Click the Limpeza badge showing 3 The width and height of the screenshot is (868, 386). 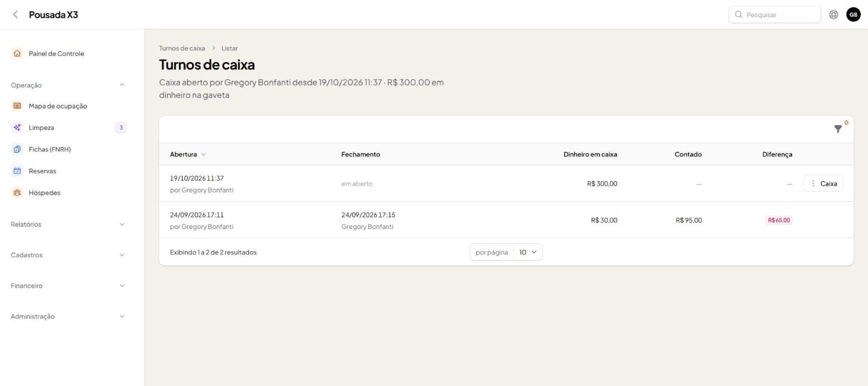121,128
